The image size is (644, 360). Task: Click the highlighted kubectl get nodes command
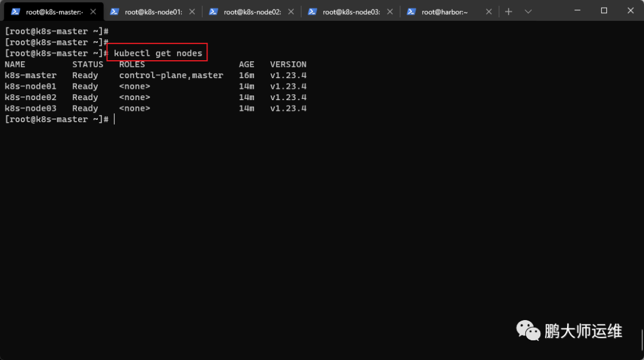point(157,53)
